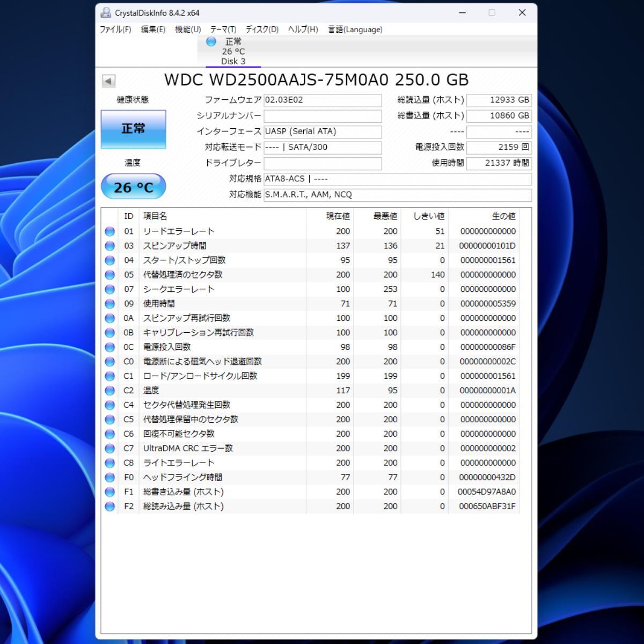Click the 生の値 column header
Viewport: 644px width, 644px height.
coord(503,216)
